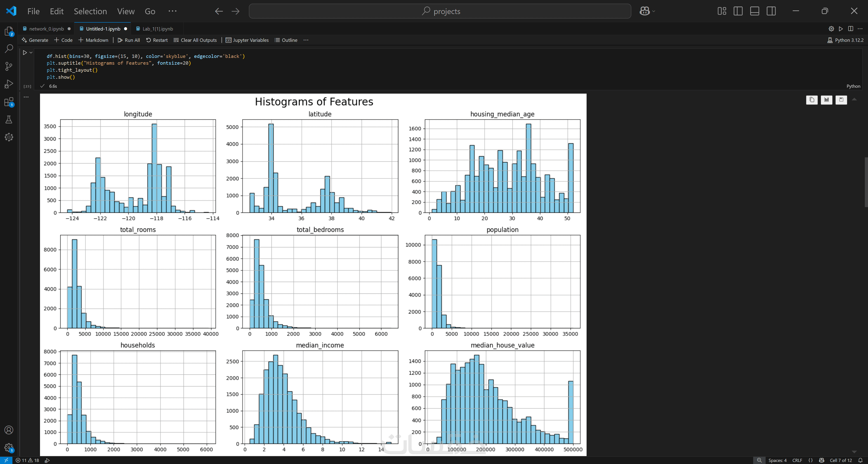Switch to the network_0.ipynb tab
868x464 pixels.
[x=47, y=29]
